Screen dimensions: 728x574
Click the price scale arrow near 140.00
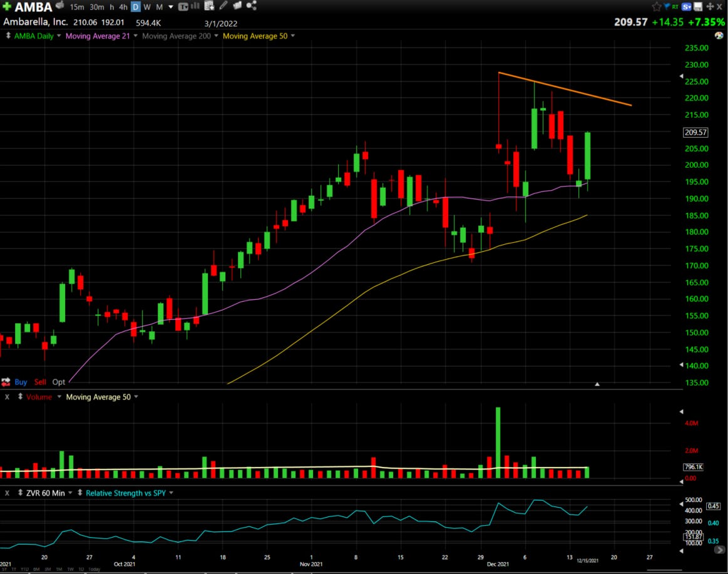pyautogui.click(x=681, y=364)
